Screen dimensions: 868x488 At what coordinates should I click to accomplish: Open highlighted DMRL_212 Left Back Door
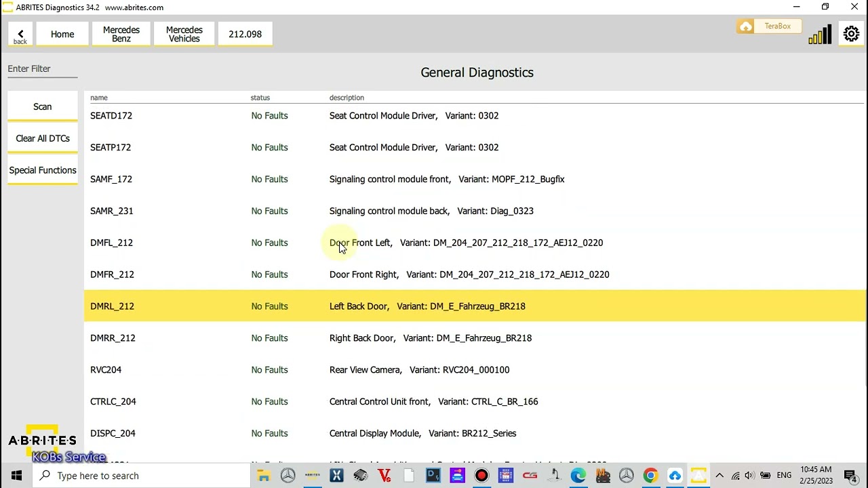pyautogui.click(x=475, y=306)
